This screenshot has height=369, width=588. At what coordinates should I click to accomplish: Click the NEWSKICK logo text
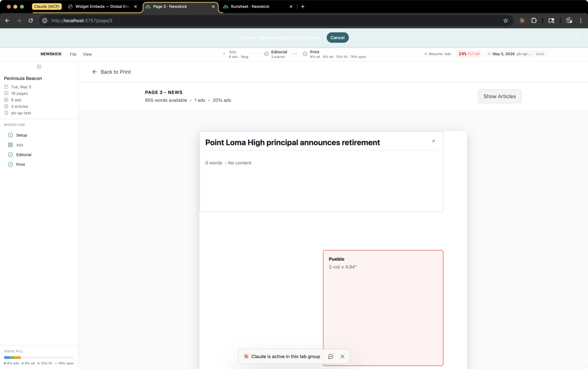51,54
